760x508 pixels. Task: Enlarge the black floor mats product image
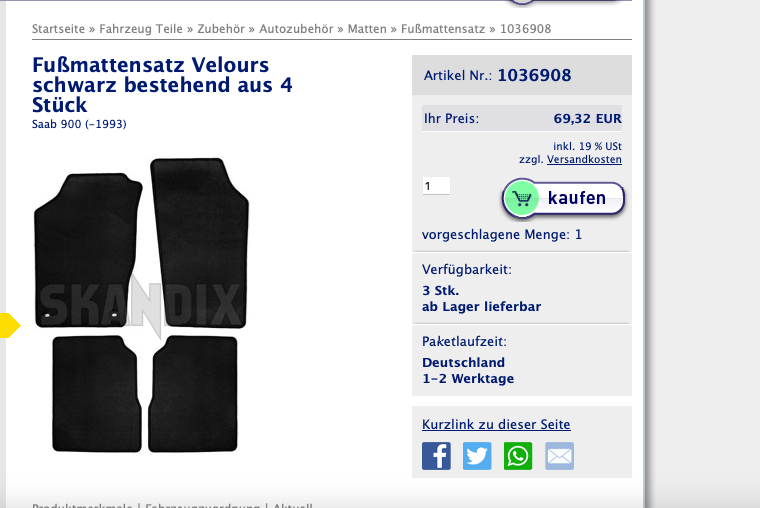[141, 305]
